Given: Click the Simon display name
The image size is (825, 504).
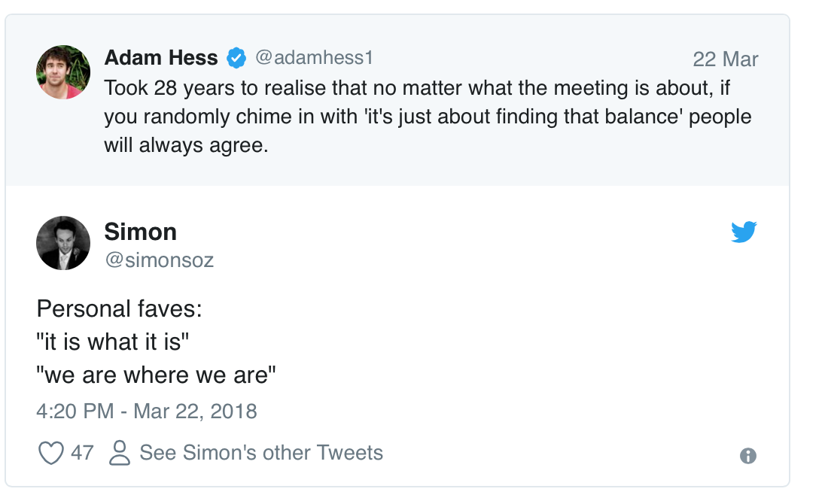Looking at the screenshot, I should (x=141, y=232).
